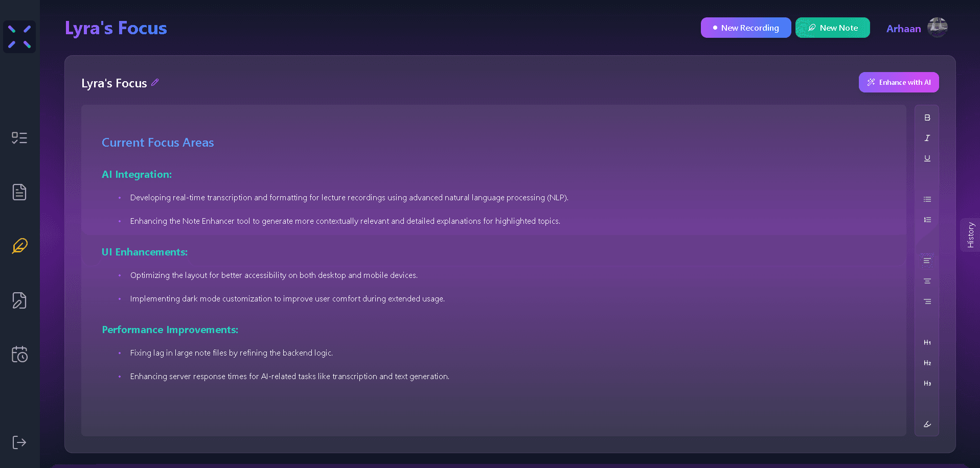Center align the text

coord(927,281)
